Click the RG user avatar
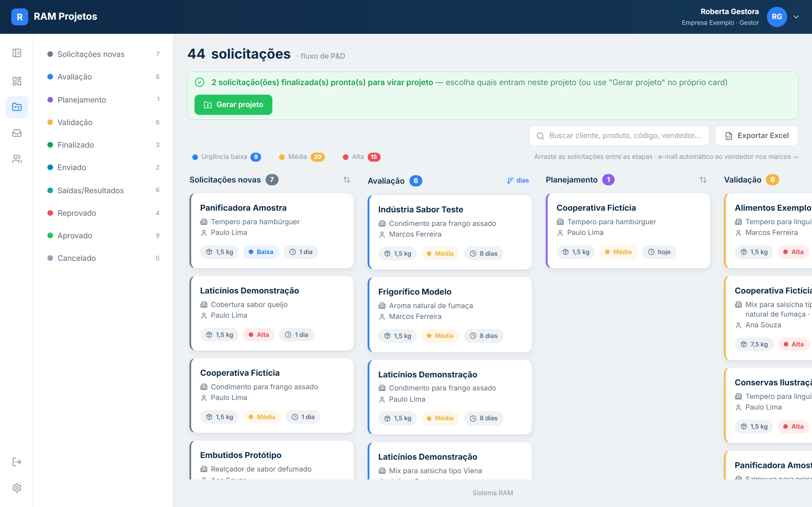 776,17
